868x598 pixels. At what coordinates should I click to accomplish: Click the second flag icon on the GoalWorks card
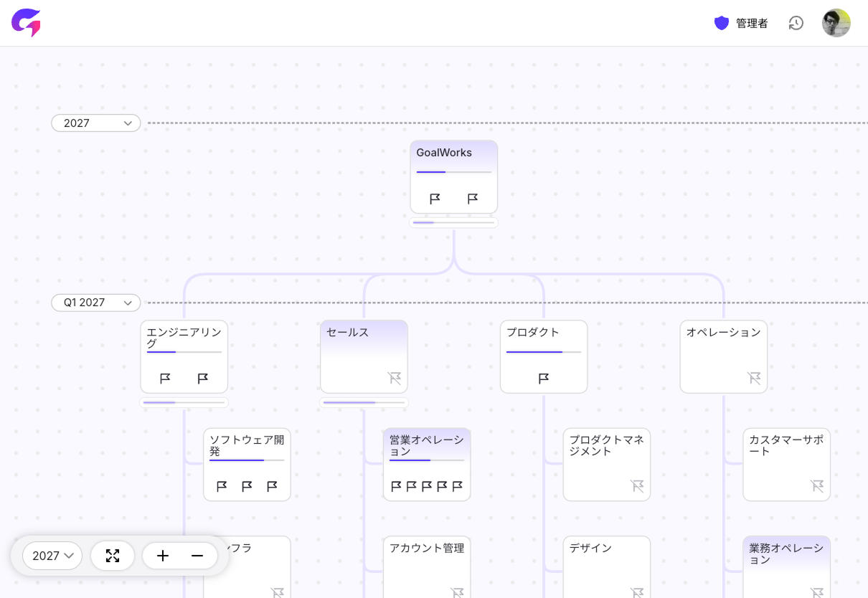tap(473, 198)
